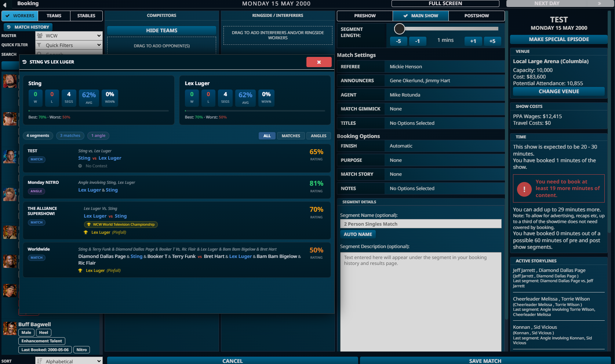The height and width of the screenshot is (364, 615).
Task: Click the sort order icon near Alphabetical
Action: coord(40,361)
